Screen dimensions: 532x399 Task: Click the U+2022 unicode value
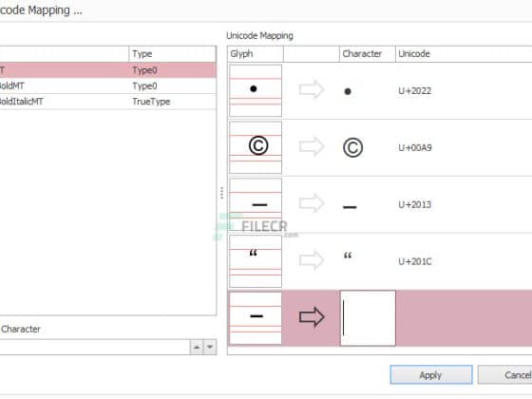415,91
